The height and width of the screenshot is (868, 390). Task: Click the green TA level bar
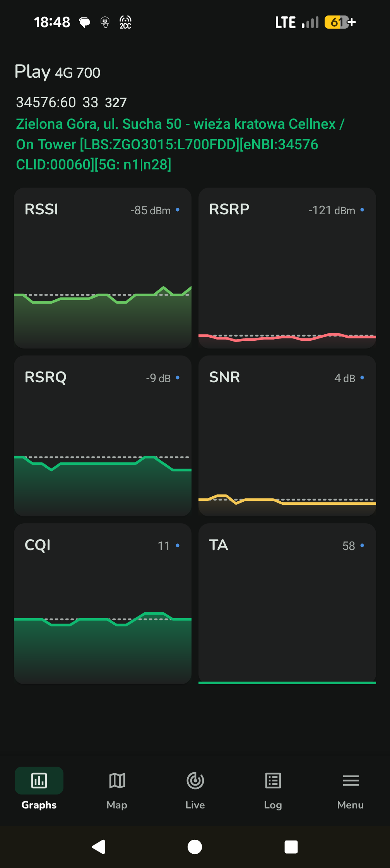point(287,683)
